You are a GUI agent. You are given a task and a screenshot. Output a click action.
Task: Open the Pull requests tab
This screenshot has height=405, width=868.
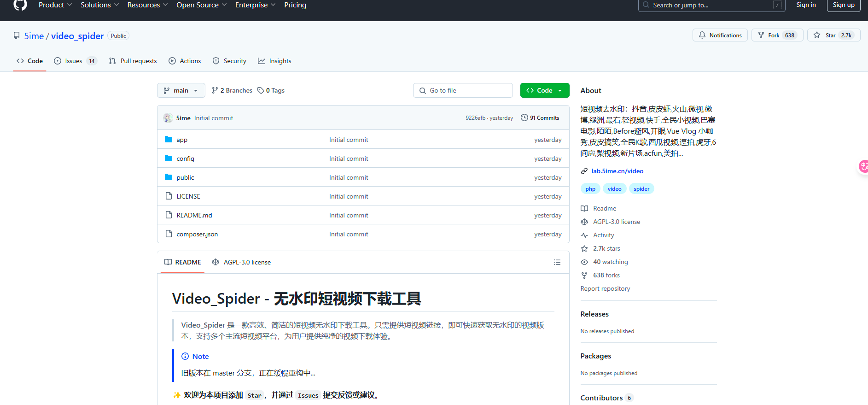pos(133,61)
